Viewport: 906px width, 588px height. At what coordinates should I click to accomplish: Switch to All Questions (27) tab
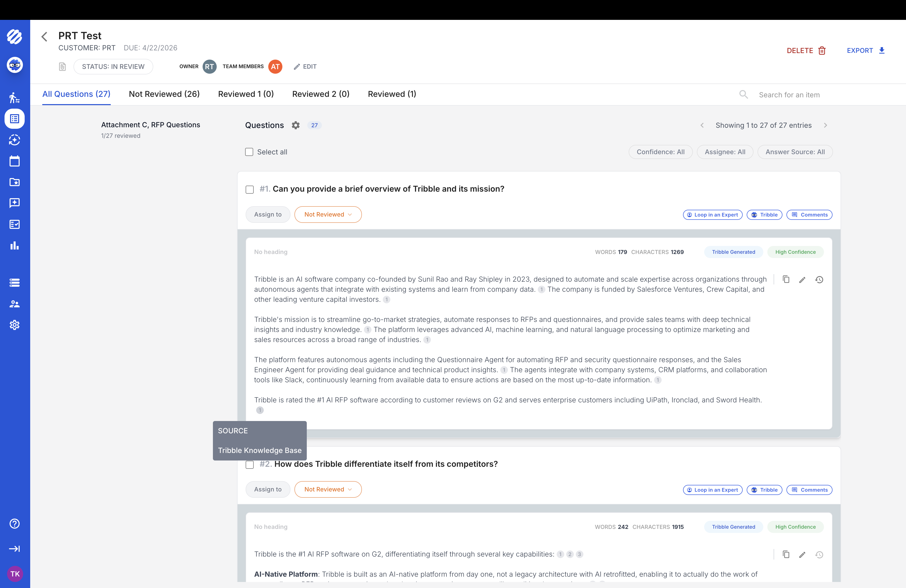click(76, 94)
